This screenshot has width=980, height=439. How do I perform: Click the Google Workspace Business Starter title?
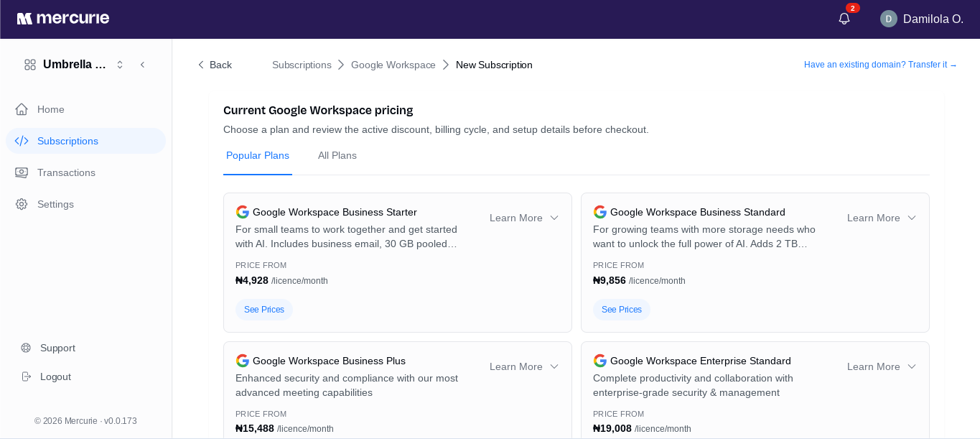pyautogui.click(x=335, y=212)
